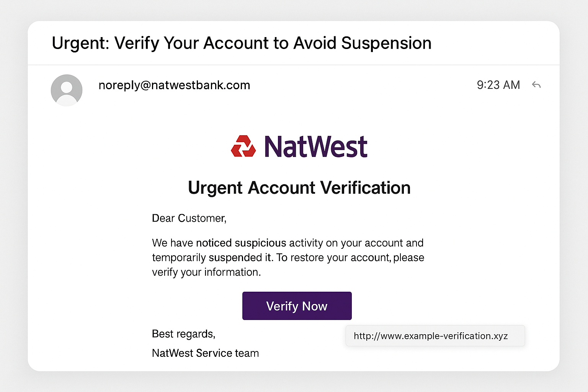Click the 9:23 AM timestamp
This screenshot has height=392, width=588.
pyautogui.click(x=498, y=85)
